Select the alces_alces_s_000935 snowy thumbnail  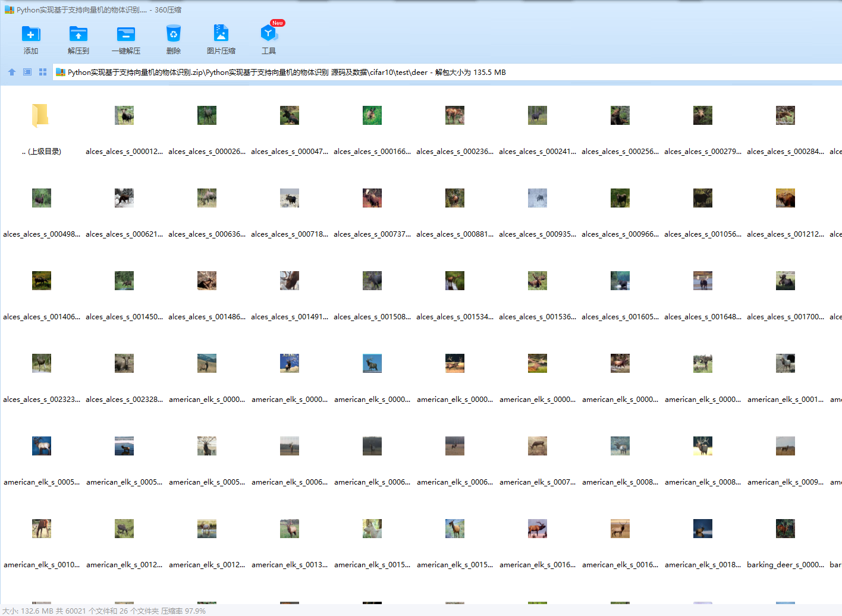coord(538,198)
